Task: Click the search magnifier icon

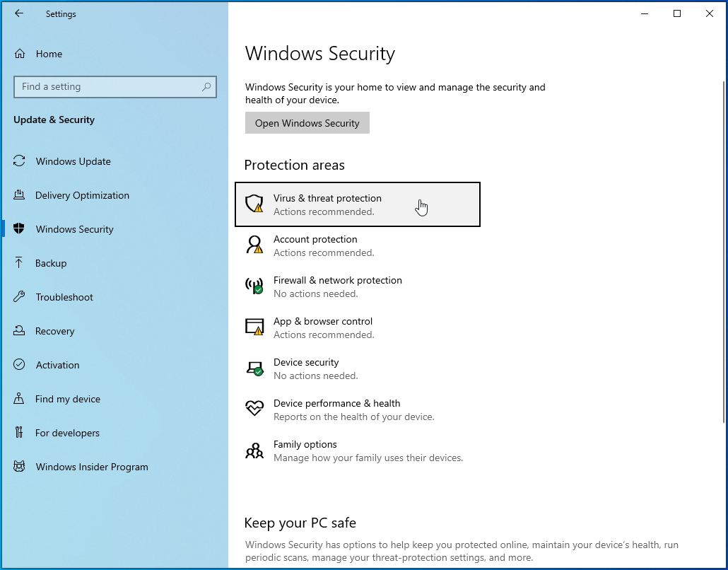Action: click(x=206, y=87)
